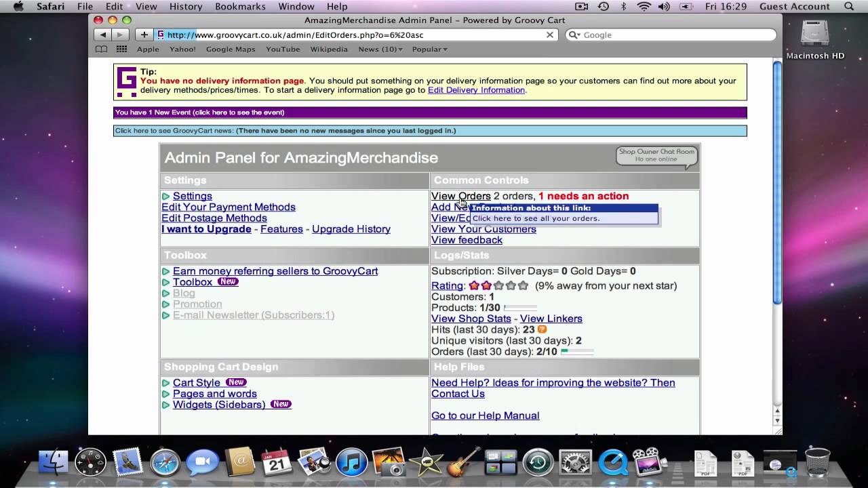Open Macintosh HD drive on desktop
The width and height of the screenshot is (868, 488).
point(815,39)
